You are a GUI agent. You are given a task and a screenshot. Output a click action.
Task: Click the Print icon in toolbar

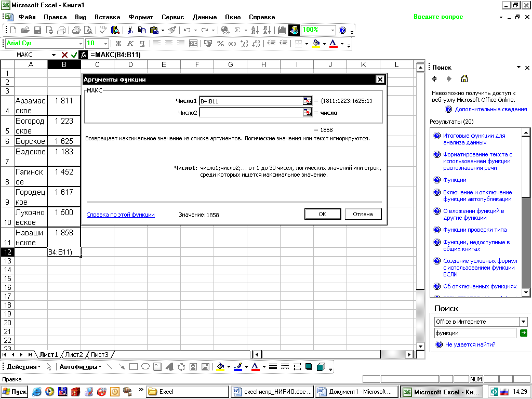click(x=76, y=30)
